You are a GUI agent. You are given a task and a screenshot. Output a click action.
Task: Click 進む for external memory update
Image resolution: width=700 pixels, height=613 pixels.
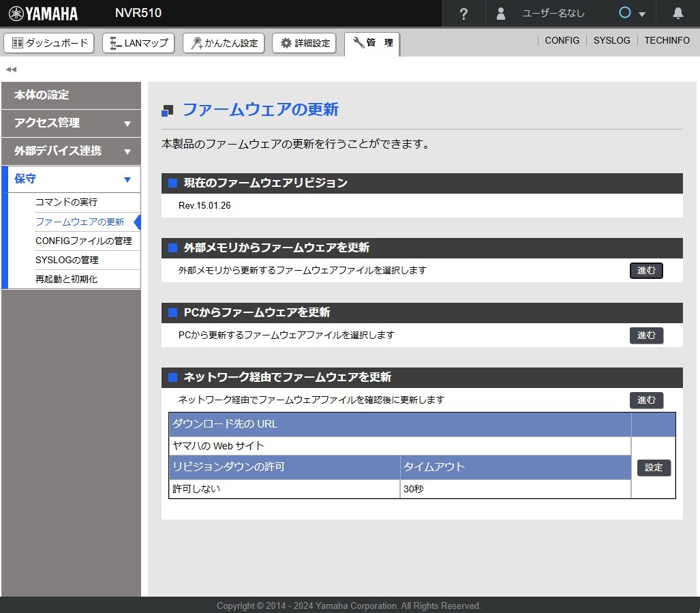click(645, 271)
